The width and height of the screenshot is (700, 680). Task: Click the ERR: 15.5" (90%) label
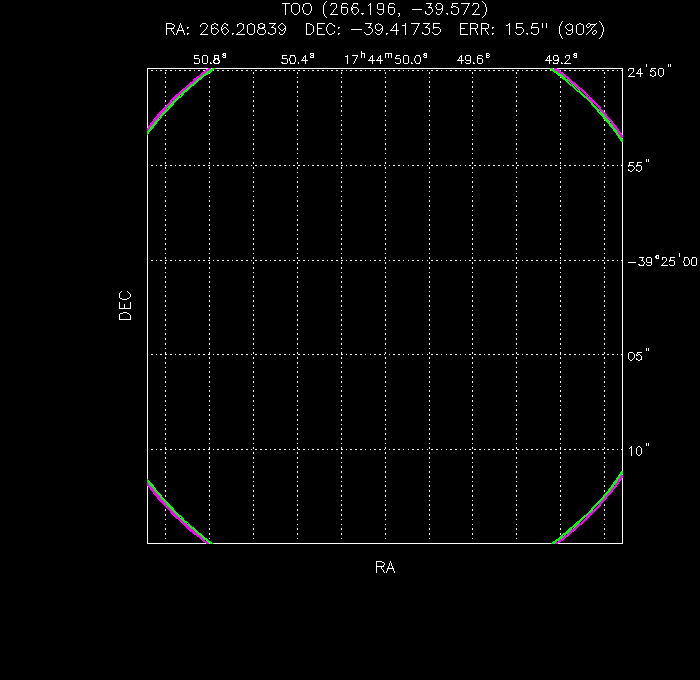pos(532,29)
